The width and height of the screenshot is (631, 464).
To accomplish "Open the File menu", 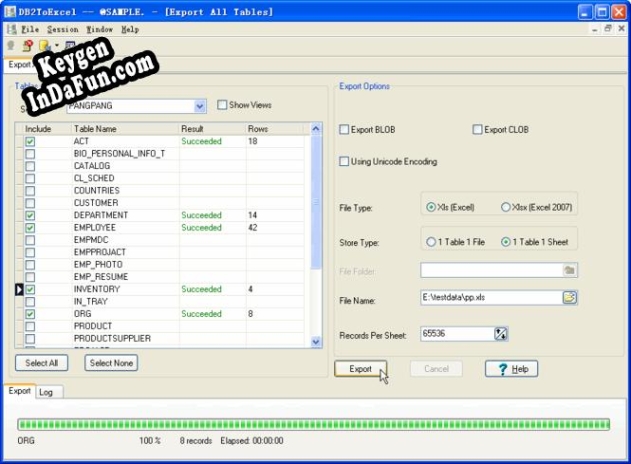I will (x=30, y=29).
